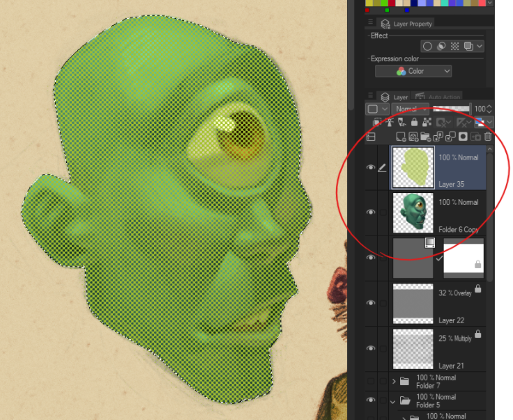Click the Change Layer Color icon
513x420 pixels.
coord(480,123)
